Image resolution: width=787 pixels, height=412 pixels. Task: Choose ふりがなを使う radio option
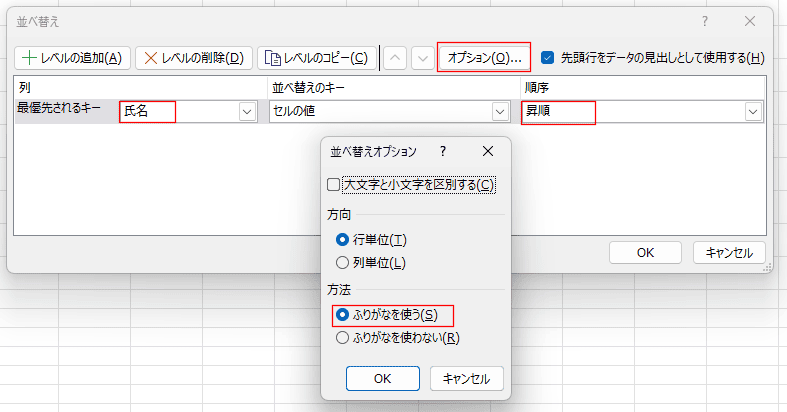click(x=343, y=315)
